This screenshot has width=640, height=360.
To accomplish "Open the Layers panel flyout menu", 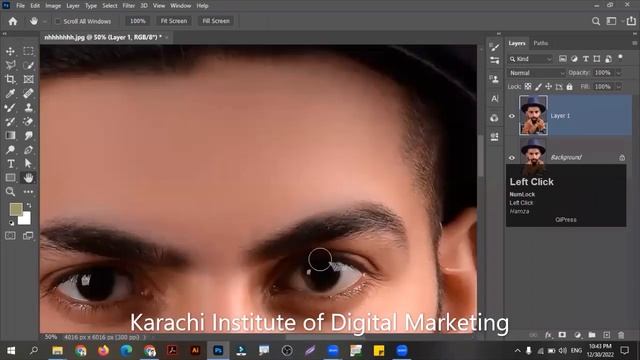I will click(634, 43).
